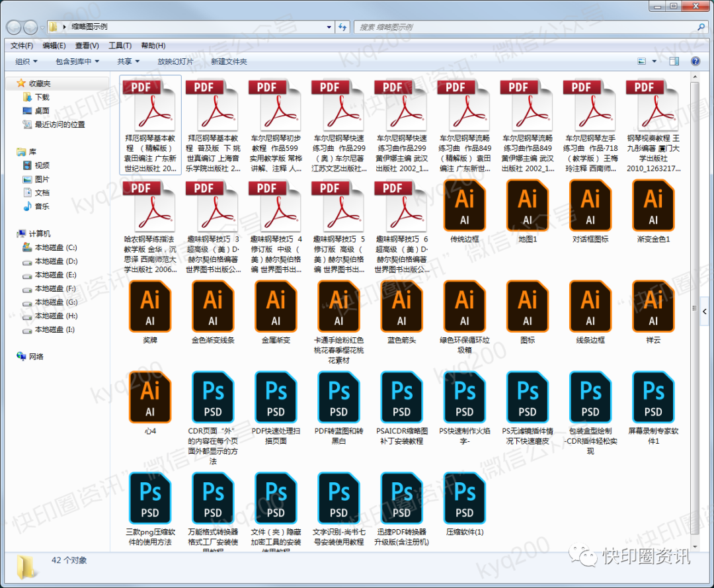The width and height of the screenshot is (714, 588).
Task: Open the 工具(T) menu
Action: [x=120, y=46]
